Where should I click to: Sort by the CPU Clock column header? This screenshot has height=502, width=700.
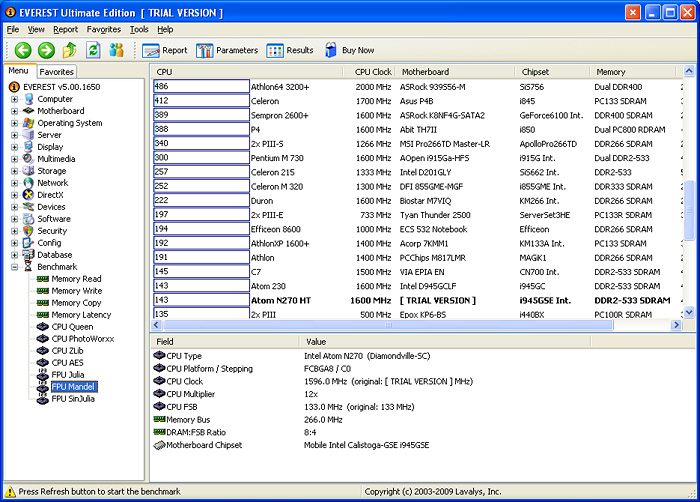click(x=369, y=72)
